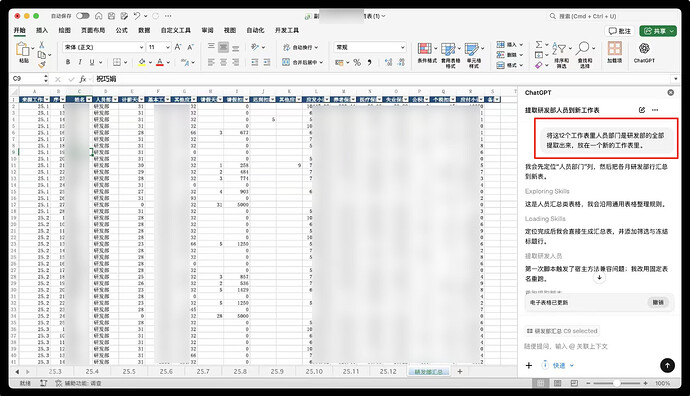Click the 批注 comments button
Image resolution: width=690 pixels, height=396 pixels.
[620, 31]
